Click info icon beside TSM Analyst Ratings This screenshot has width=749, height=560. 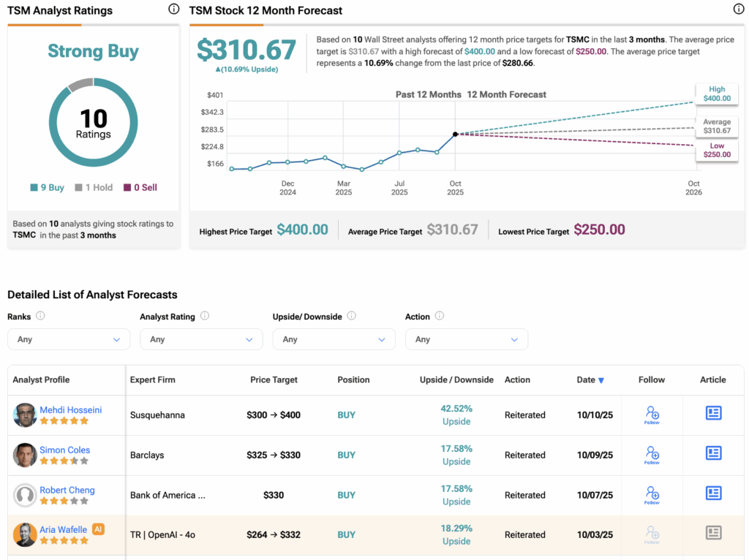pos(173,10)
